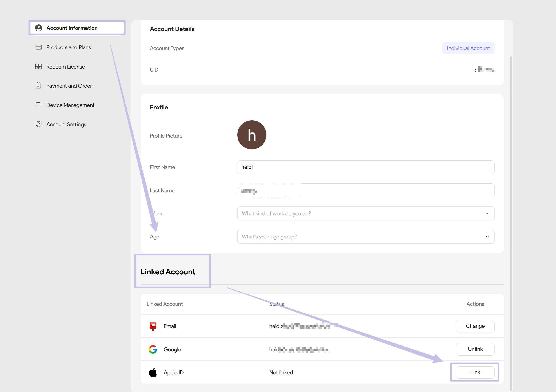Screen dimensions: 556x392
Task: Click the Account Information person icon
Action: coord(38,28)
